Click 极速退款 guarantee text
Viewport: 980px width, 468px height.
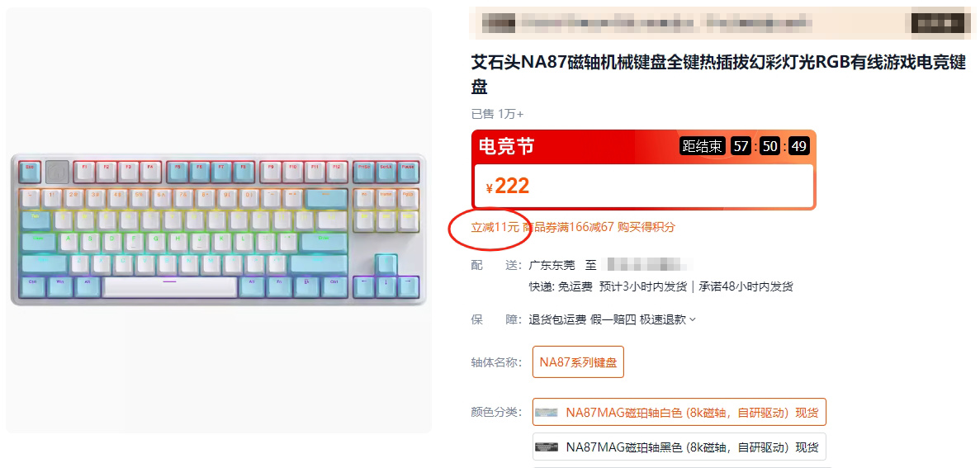tap(664, 320)
